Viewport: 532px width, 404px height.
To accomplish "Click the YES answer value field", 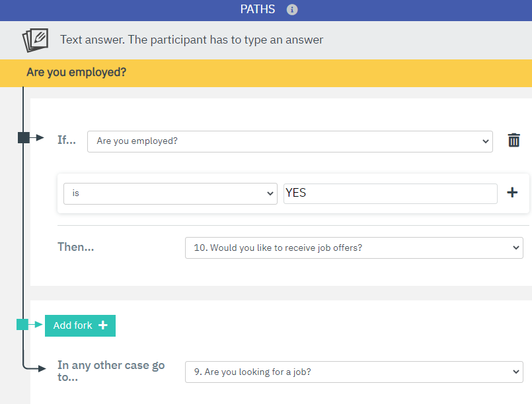I will tap(390, 193).
